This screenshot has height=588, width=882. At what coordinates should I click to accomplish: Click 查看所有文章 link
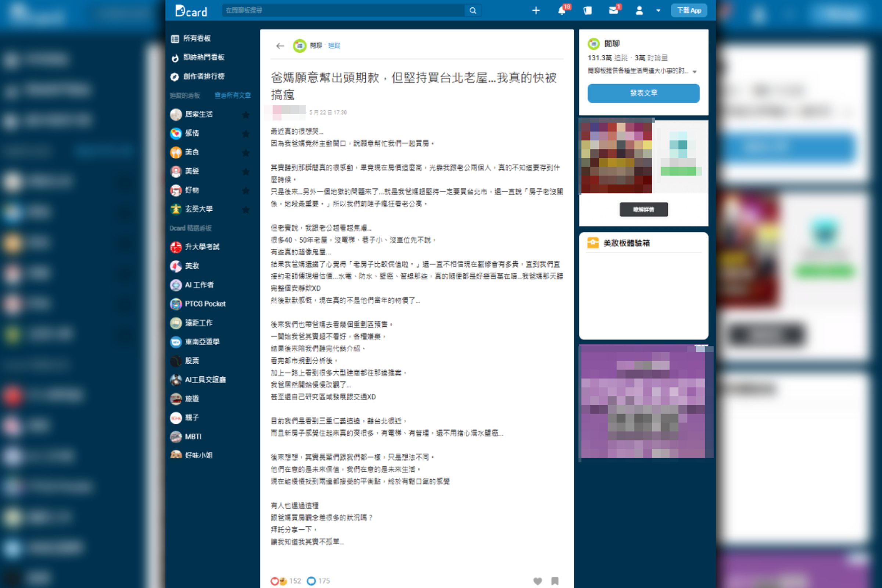233,95
